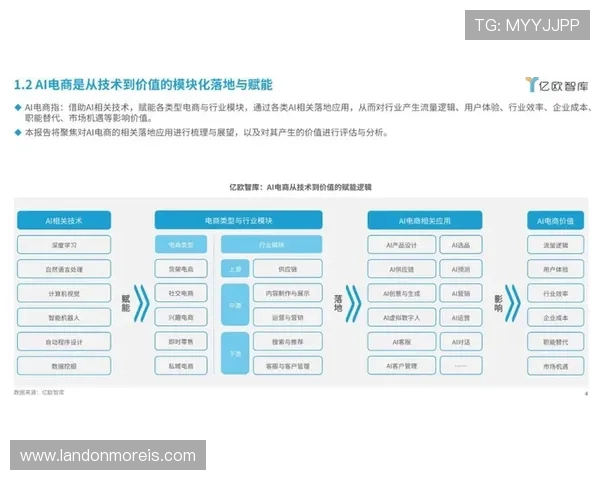This screenshot has height=480, width=600.
Task: Select the AI产品设计 box
Action: (x=401, y=245)
